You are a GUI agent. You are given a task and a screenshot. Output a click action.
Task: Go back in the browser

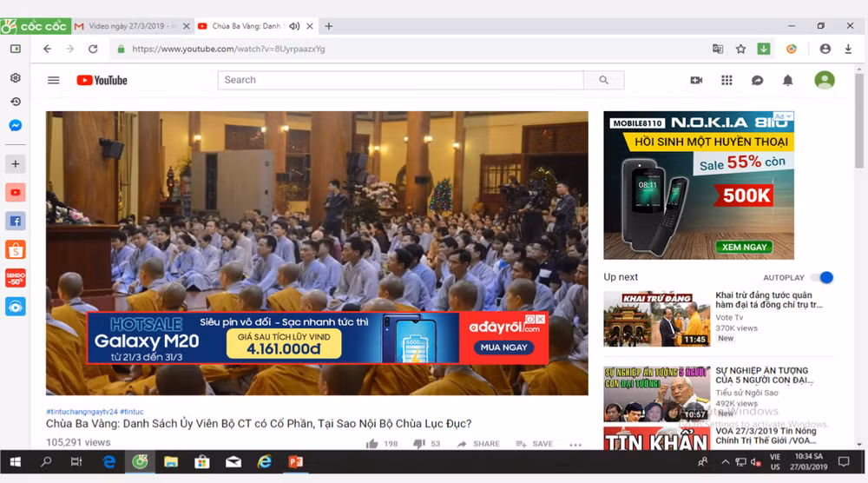point(47,49)
